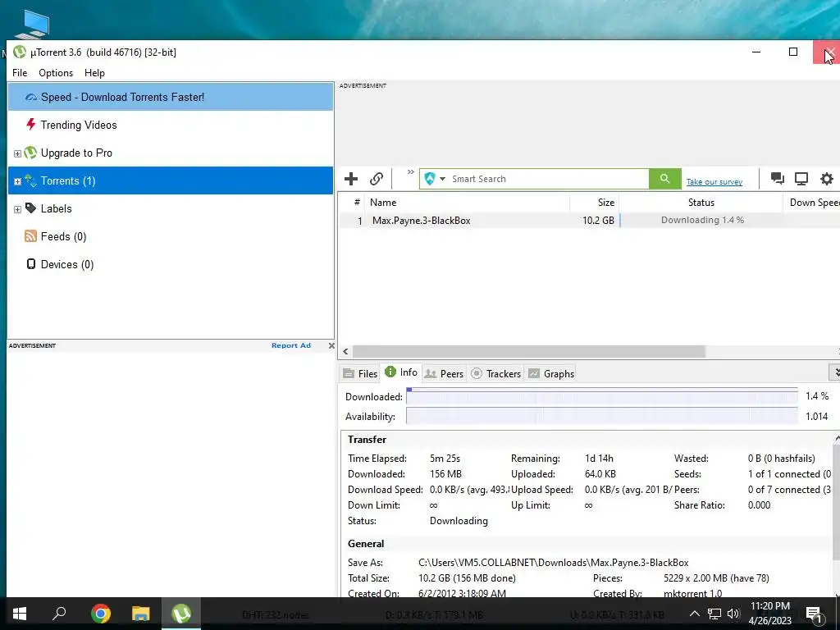The width and height of the screenshot is (840, 630).
Task: Open File Explorer from taskbar
Action: [141, 614]
